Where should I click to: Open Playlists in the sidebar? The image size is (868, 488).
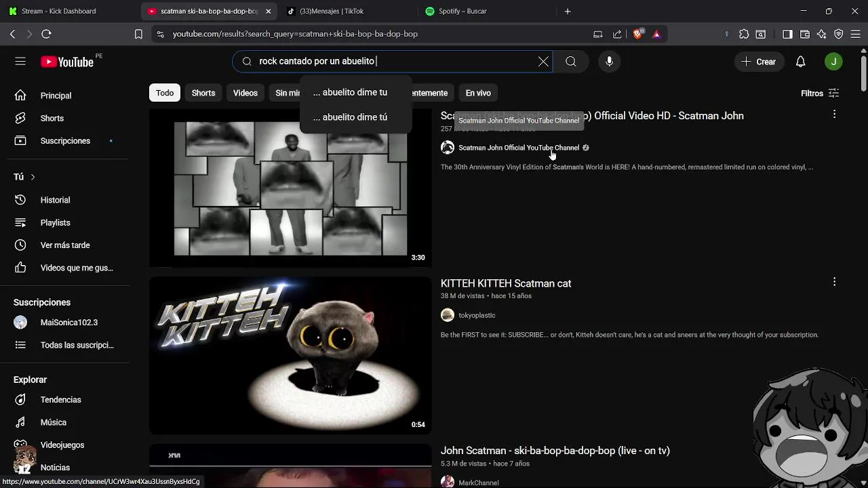(x=65, y=222)
